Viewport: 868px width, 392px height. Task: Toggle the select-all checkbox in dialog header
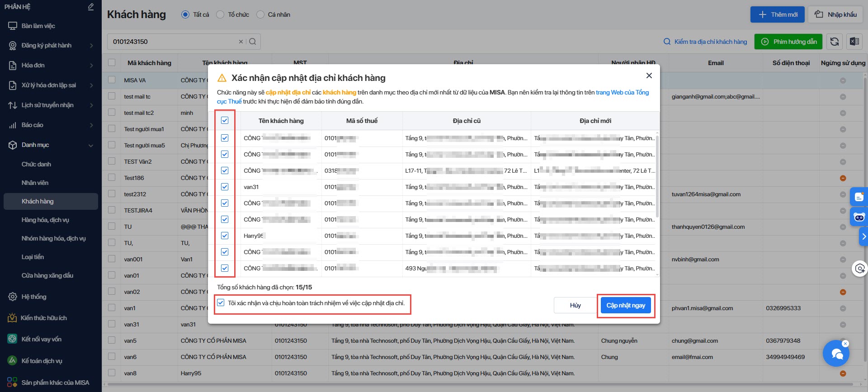[225, 121]
